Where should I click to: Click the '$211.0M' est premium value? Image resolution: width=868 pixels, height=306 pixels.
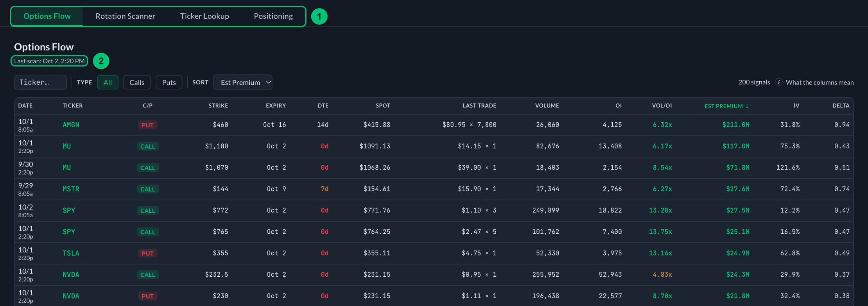click(x=736, y=125)
